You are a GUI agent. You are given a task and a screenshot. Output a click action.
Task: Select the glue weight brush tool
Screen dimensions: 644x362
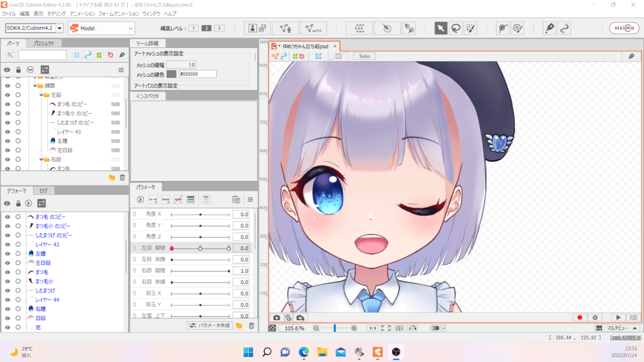[517, 28]
